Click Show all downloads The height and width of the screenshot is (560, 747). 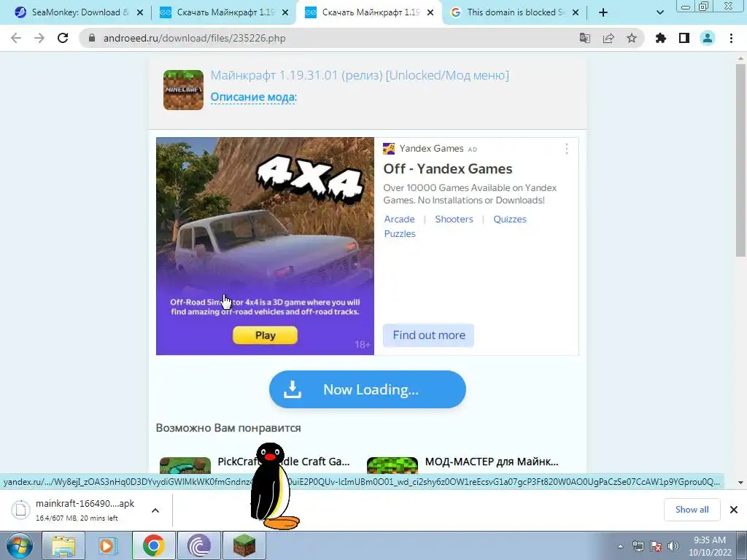692,510
